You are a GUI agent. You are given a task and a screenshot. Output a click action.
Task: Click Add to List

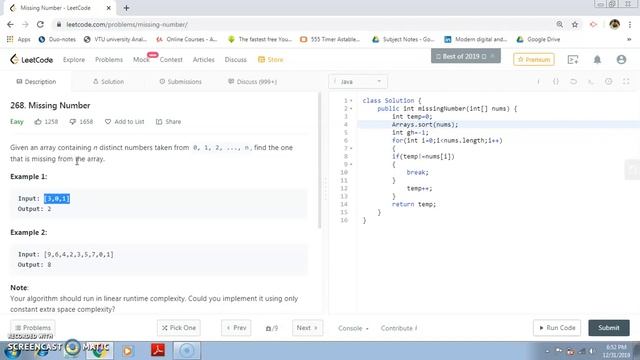pos(124,122)
